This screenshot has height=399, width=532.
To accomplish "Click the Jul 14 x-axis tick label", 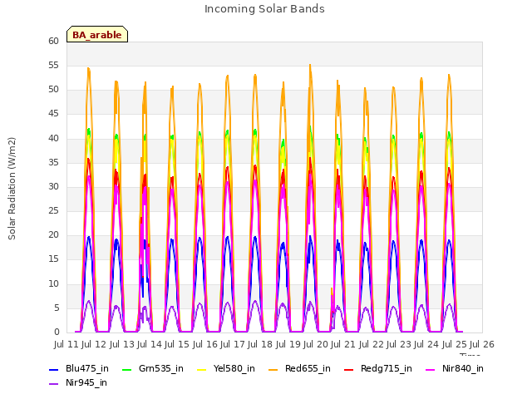I will click(x=150, y=344).
